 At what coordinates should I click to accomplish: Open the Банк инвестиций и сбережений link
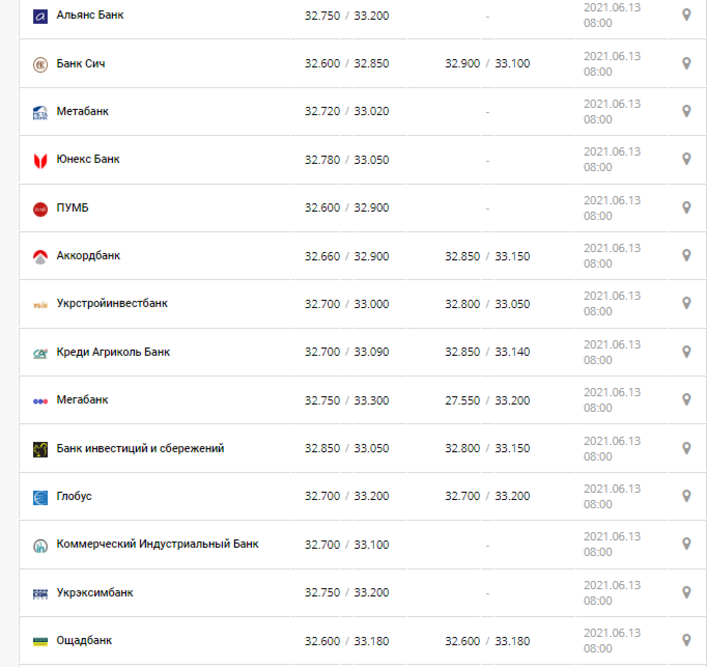(140, 448)
